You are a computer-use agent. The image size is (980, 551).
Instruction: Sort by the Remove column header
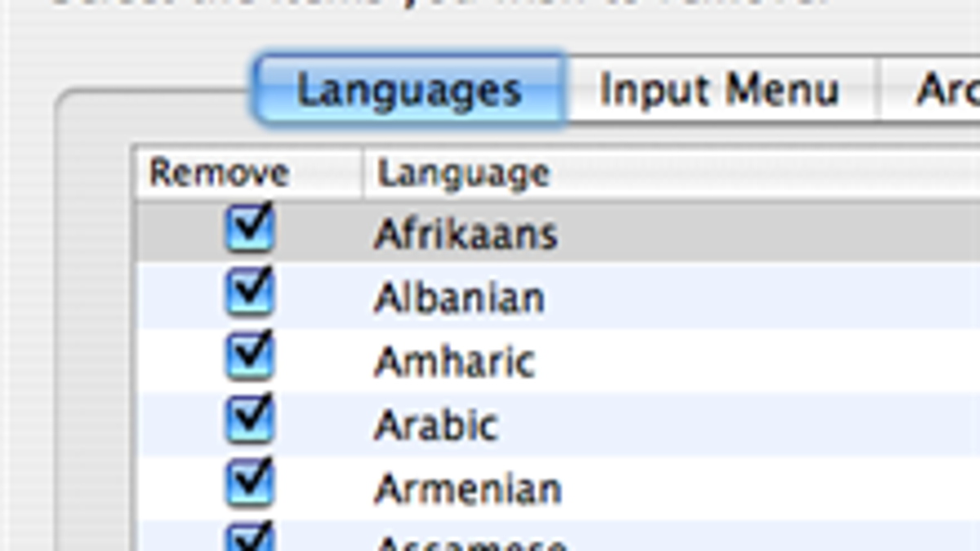[x=219, y=173]
